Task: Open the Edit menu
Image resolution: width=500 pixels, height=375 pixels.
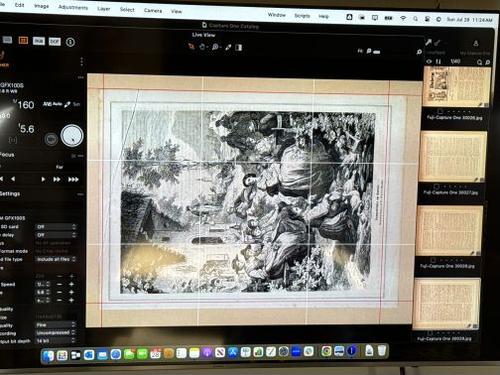Action: pyautogui.click(x=20, y=5)
